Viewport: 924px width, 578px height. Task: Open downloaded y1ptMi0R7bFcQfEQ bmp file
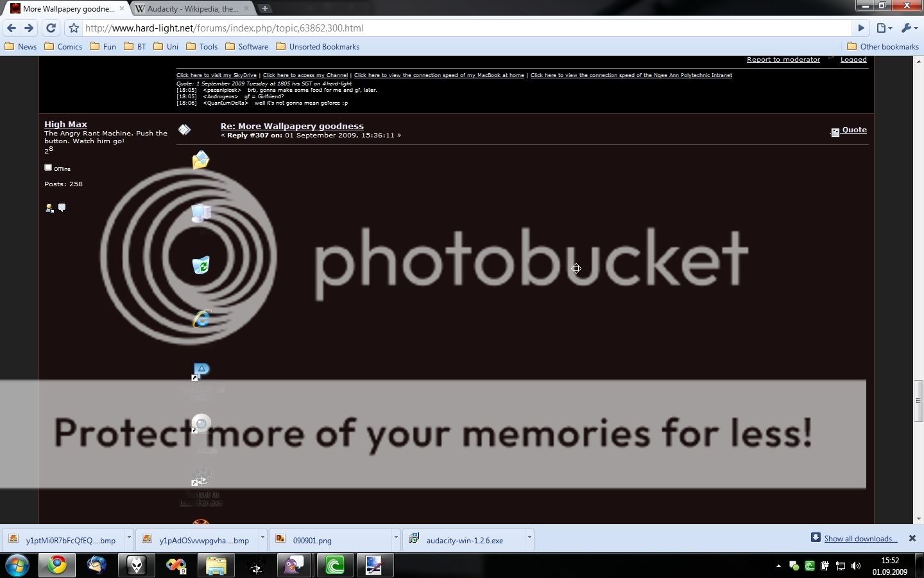click(64, 540)
